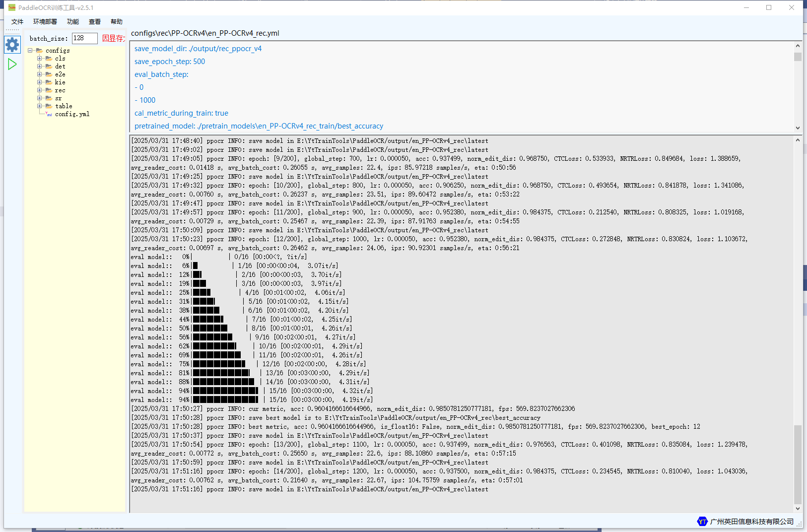Click the toolbar drag handle above the gear icon
This screenshot has height=532, width=807.
click(x=12, y=30)
